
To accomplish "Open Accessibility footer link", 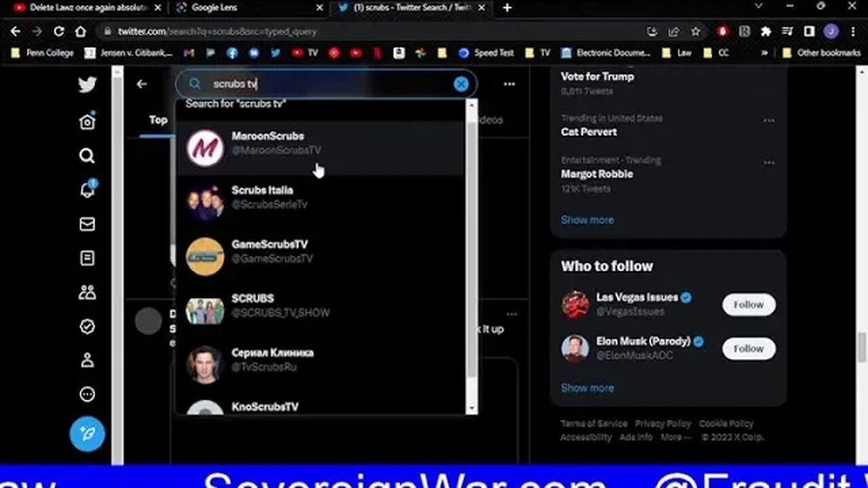I will [586, 438].
